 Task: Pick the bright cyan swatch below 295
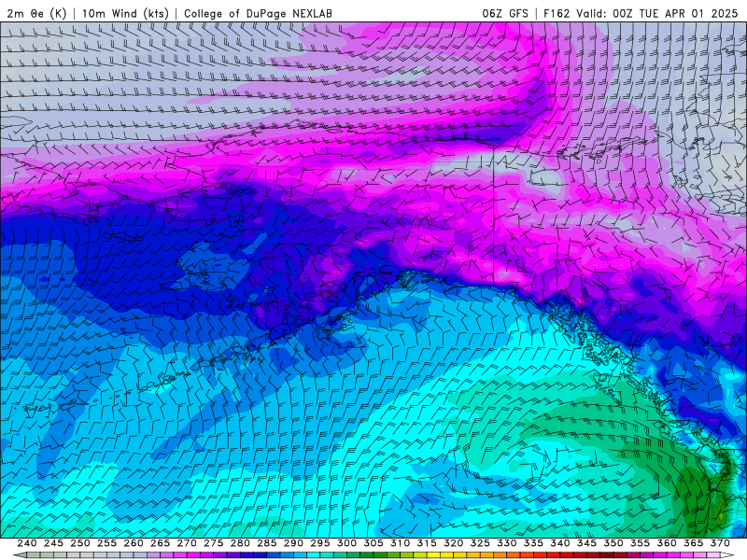314,555
